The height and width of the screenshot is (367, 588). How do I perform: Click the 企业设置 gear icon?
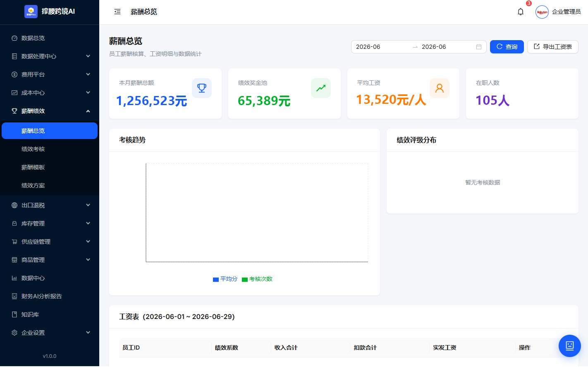tap(14, 333)
